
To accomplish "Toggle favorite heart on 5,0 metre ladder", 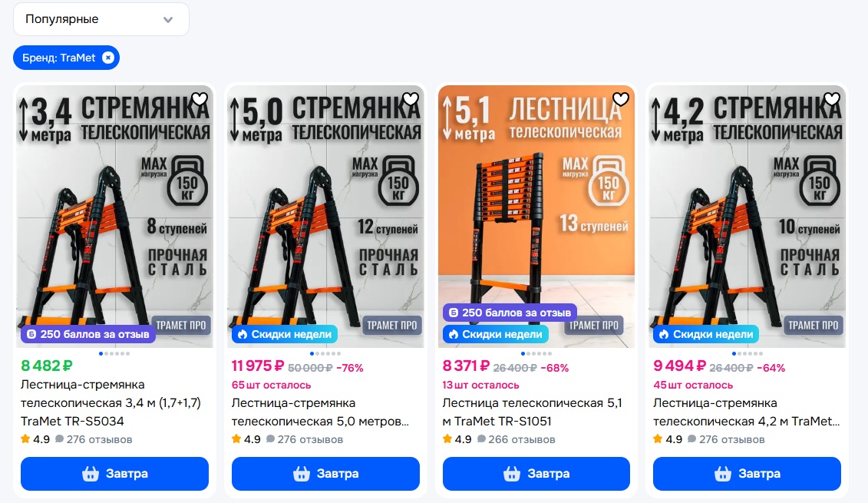I will [x=410, y=99].
